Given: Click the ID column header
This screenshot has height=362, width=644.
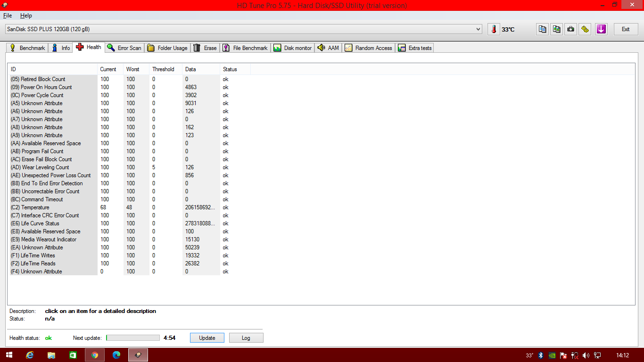Looking at the screenshot, I should pyautogui.click(x=53, y=69).
